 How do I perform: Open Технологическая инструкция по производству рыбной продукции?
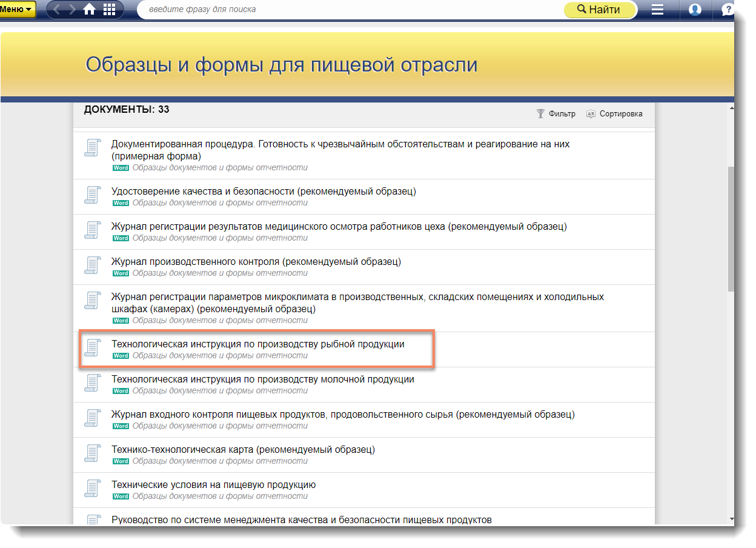click(x=257, y=344)
